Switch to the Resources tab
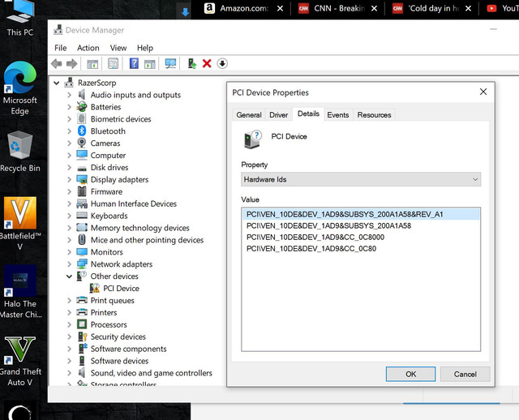Viewport: 519px width, 420px height. pyautogui.click(x=374, y=115)
